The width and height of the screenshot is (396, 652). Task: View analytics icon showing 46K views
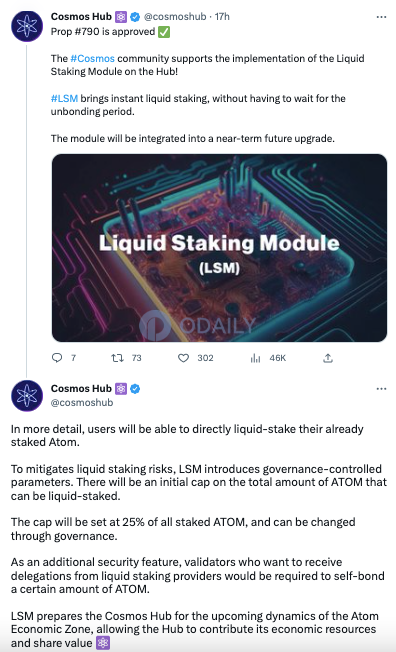coord(255,358)
